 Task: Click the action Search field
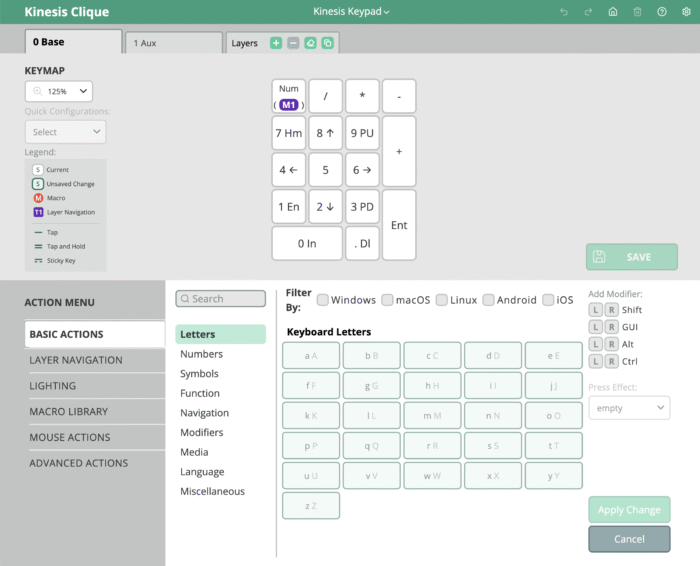(x=221, y=299)
